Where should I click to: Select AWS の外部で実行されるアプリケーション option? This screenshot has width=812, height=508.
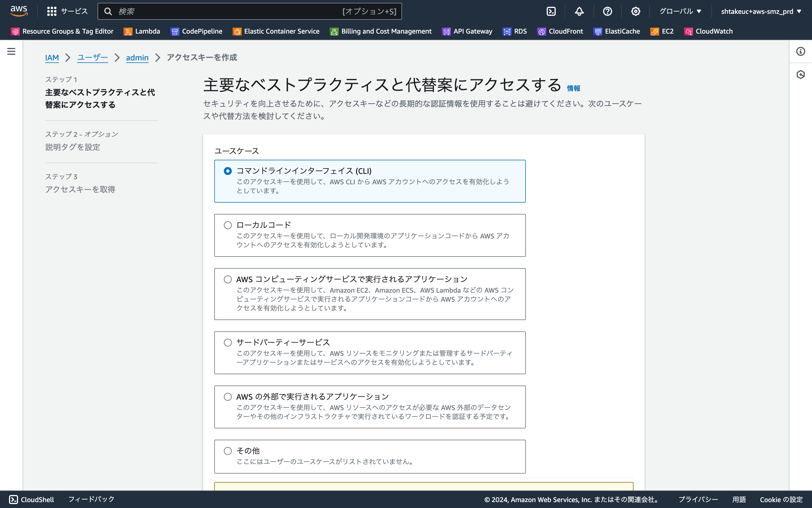click(x=228, y=397)
